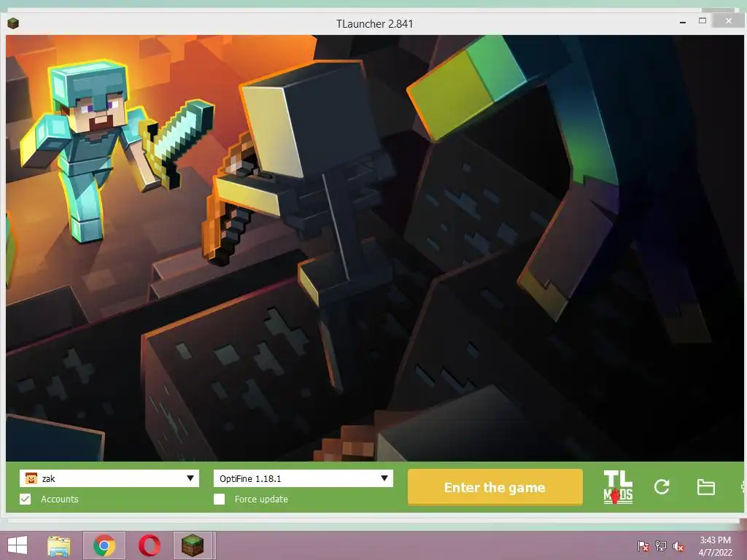Open the clock showing 3:43 PM
Screen dimensions: 747x560
[x=715, y=546]
